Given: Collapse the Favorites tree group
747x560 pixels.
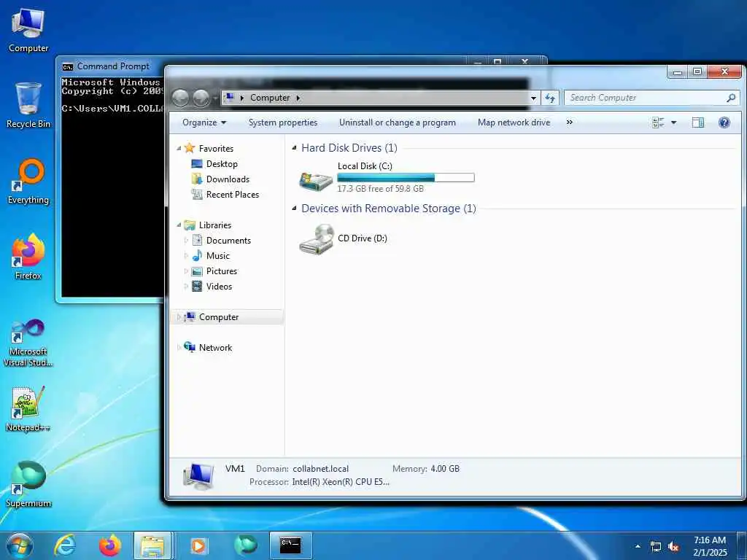Looking at the screenshot, I should [x=179, y=149].
